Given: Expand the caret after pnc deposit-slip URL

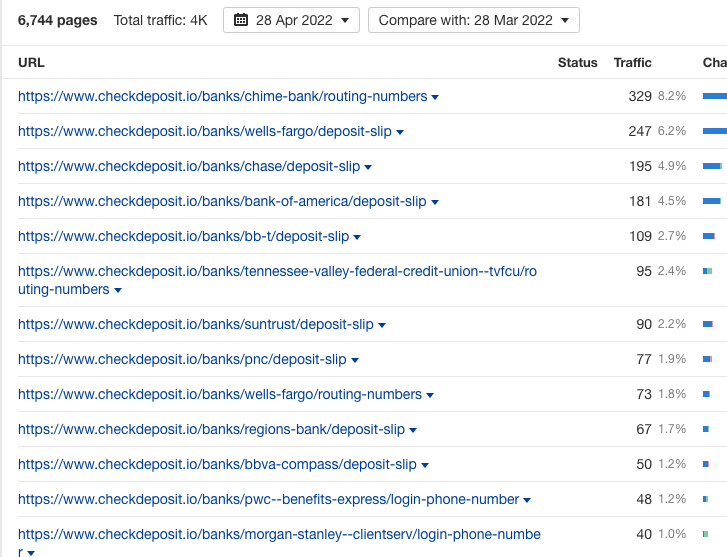Looking at the screenshot, I should (355, 360).
